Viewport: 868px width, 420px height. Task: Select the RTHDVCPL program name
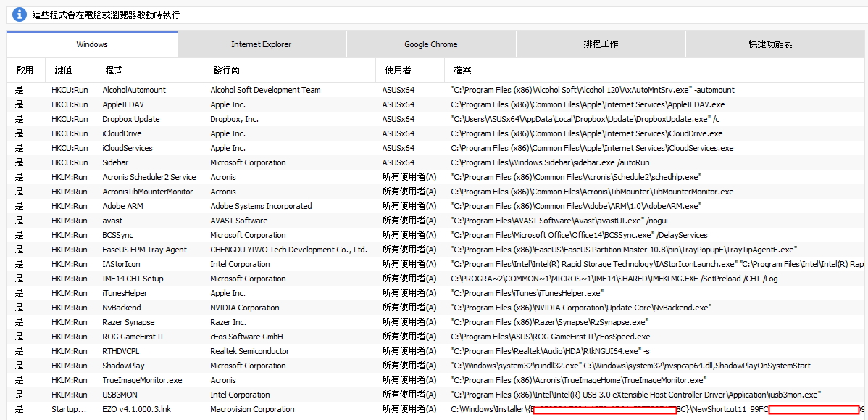pos(122,351)
